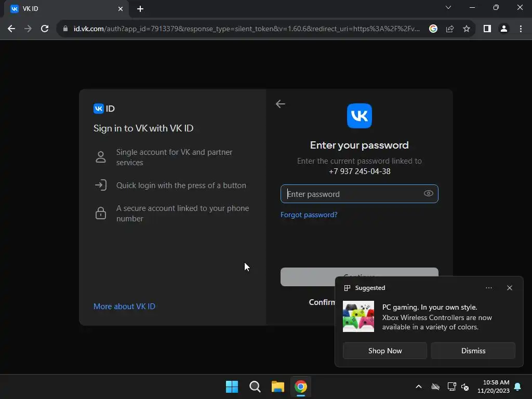Bookmark this page with the star icon
The width and height of the screenshot is (532, 399).
467,29
